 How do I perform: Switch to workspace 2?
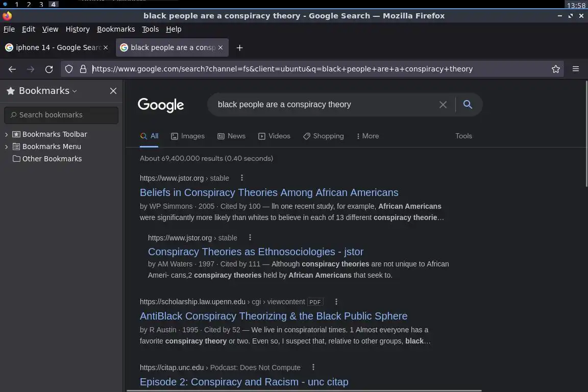click(29, 4)
